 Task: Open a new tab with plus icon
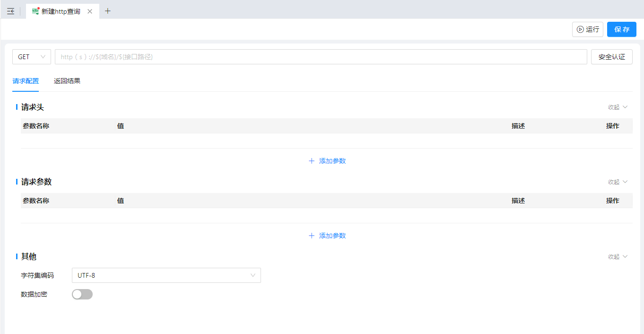click(x=108, y=11)
